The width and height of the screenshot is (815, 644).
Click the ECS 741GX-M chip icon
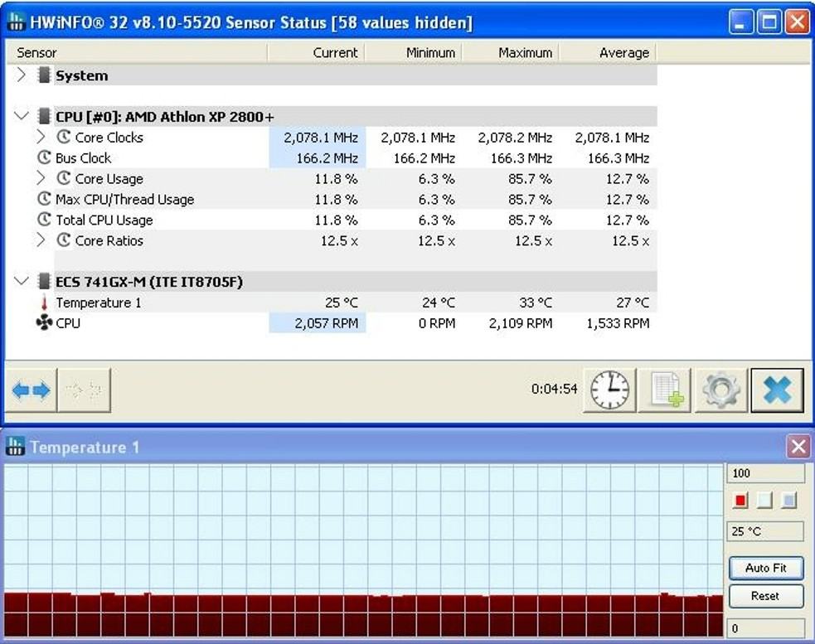click(45, 282)
